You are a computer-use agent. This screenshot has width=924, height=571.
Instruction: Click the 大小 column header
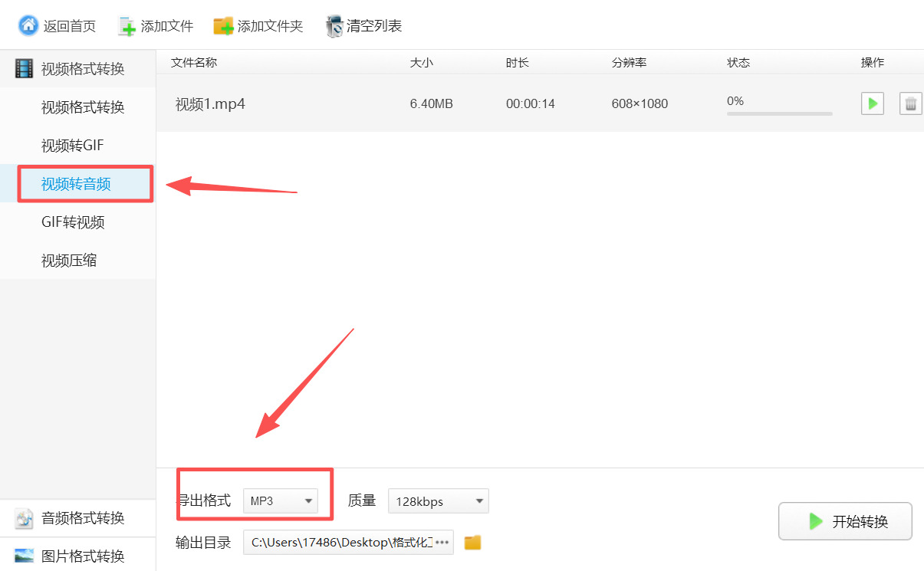pos(422,63)
